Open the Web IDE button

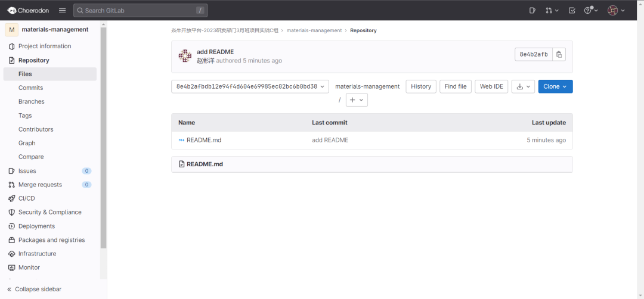[x=491, y=86]
